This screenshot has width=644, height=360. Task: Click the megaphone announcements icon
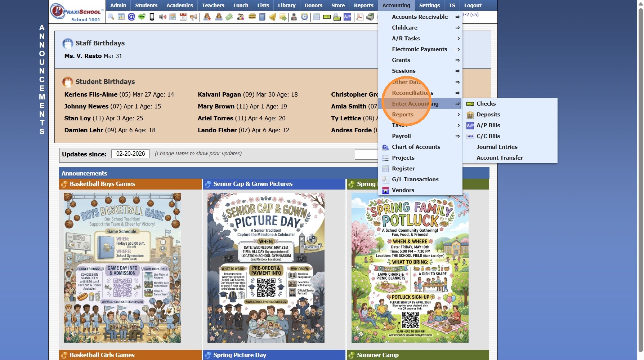(x=193, y=17)
